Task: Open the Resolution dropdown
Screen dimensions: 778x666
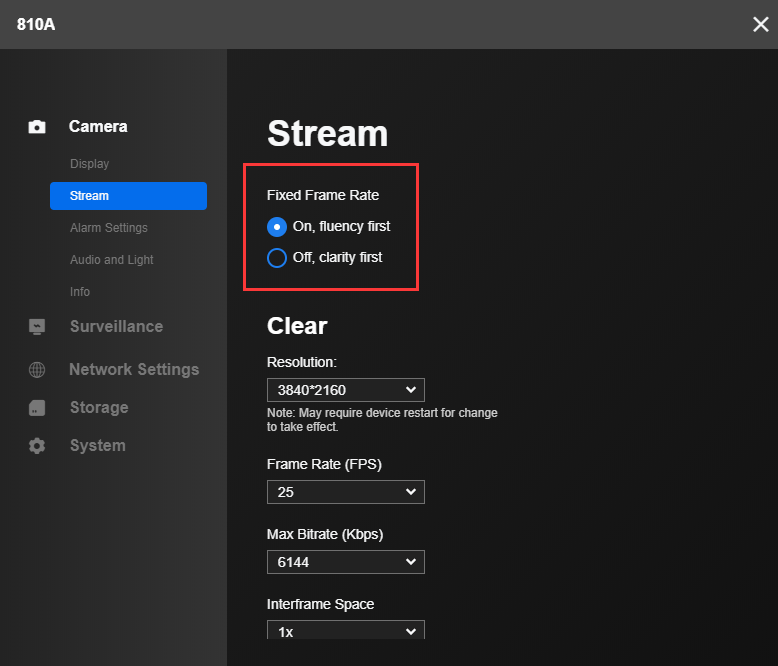Action: click(x=345, y=390)
